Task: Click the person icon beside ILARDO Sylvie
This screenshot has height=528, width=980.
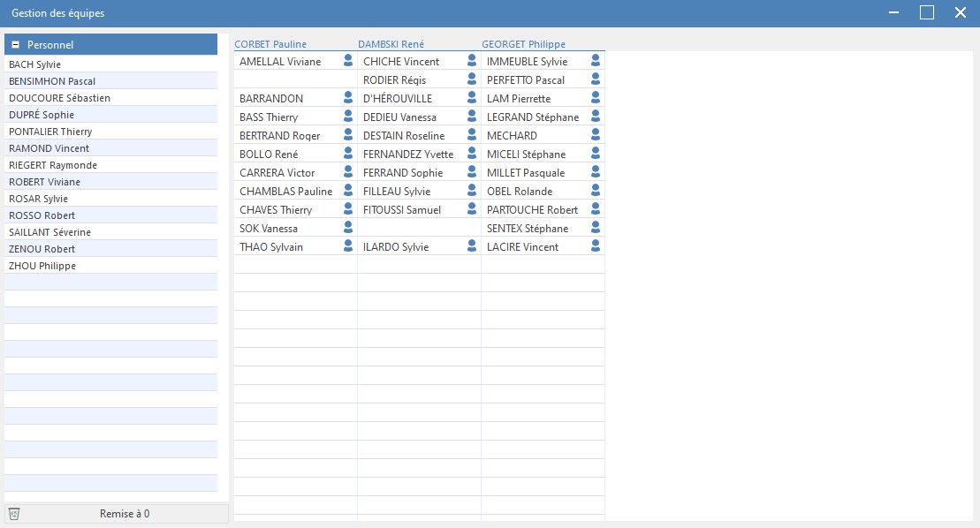Action: pyautogui.click(x=472, y=246)
